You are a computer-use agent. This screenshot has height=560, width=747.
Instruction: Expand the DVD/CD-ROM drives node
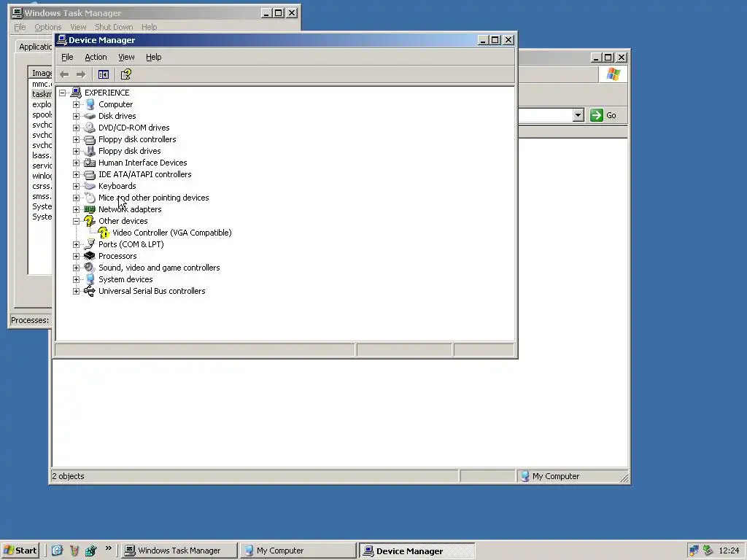click(x=76, y=128)
